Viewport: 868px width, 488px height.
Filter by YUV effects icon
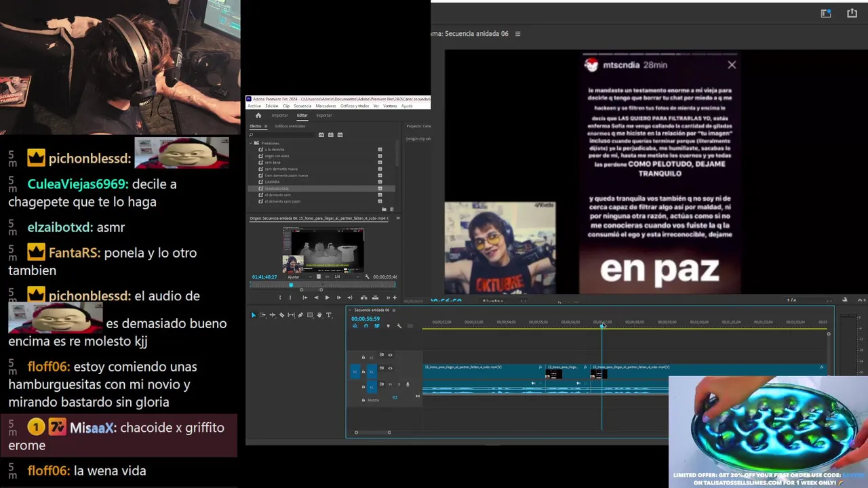[340, 135]
